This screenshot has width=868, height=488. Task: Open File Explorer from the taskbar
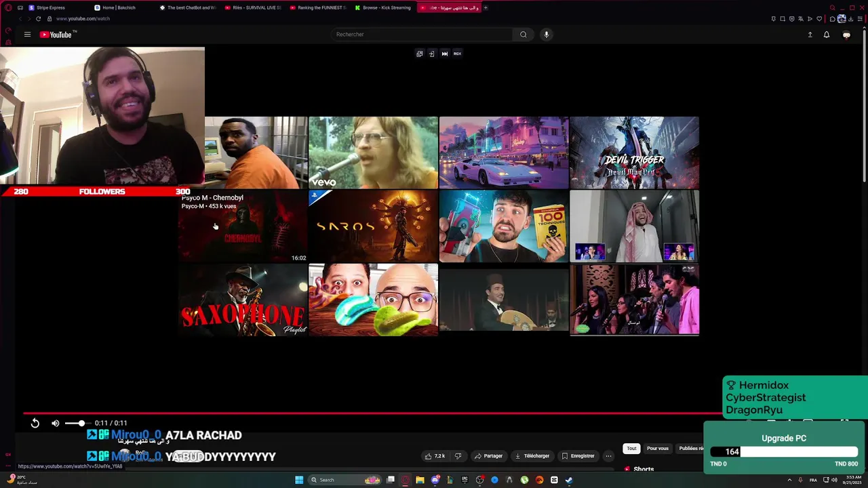click(420, 480)
